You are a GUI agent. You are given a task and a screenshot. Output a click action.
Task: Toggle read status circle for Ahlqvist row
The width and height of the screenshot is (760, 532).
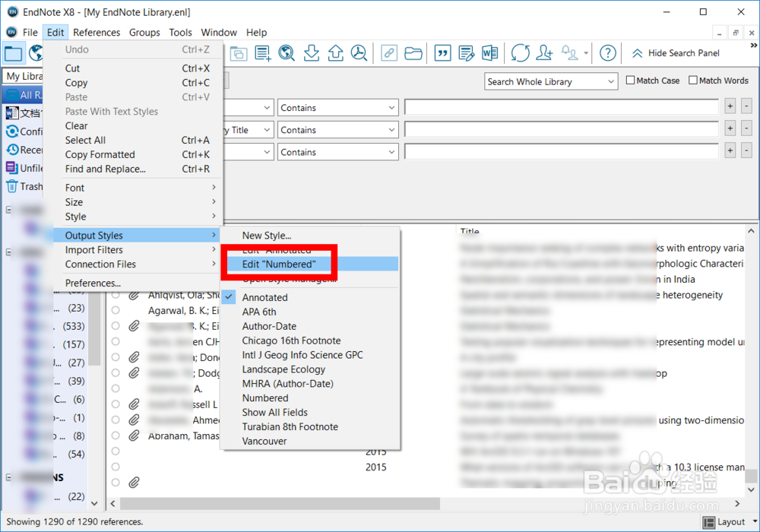point(116,295)
